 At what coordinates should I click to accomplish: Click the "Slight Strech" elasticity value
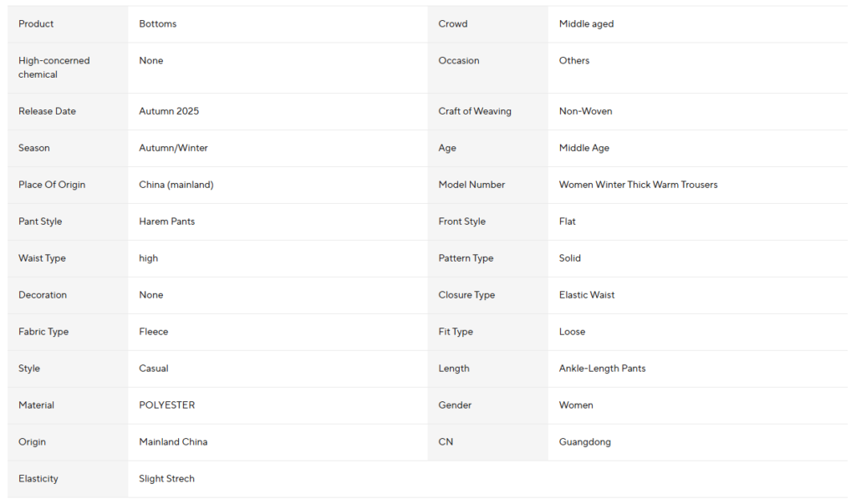166,479
